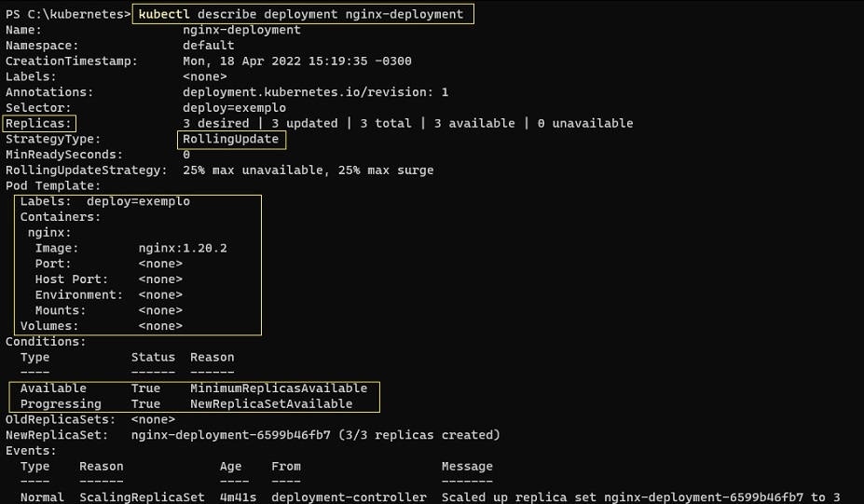Click the nginx:1.20.2 image value
864x504 pixels.
coord(183,248)
